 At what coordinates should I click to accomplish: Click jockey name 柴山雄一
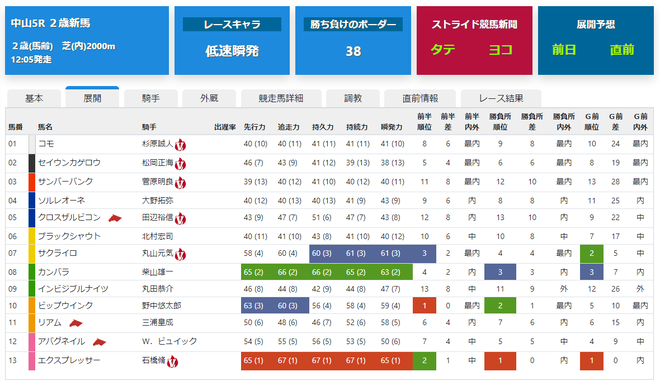157,272
